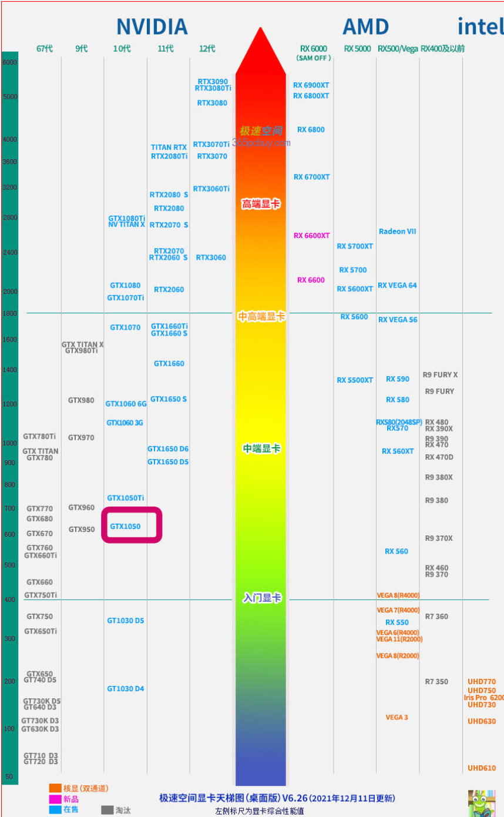Click the GTX1070Ti label
The height and width of the screenshot is (817, 504).
tap(126, 298)
